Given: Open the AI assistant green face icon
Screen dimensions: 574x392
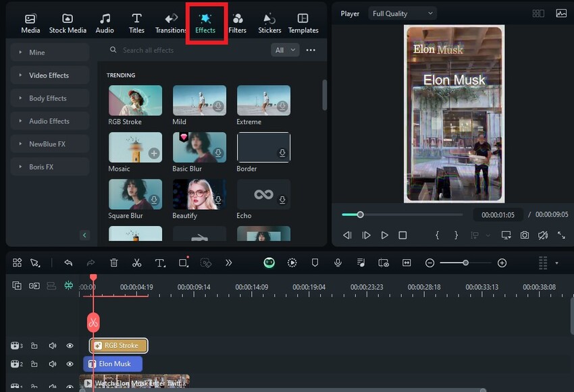Looking at the screenshot, I should [269, 262].
